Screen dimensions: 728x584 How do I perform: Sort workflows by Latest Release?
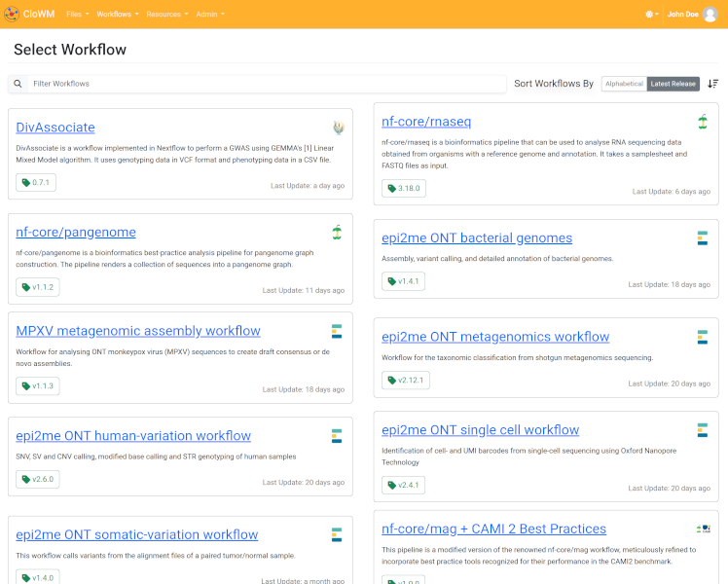673,84
